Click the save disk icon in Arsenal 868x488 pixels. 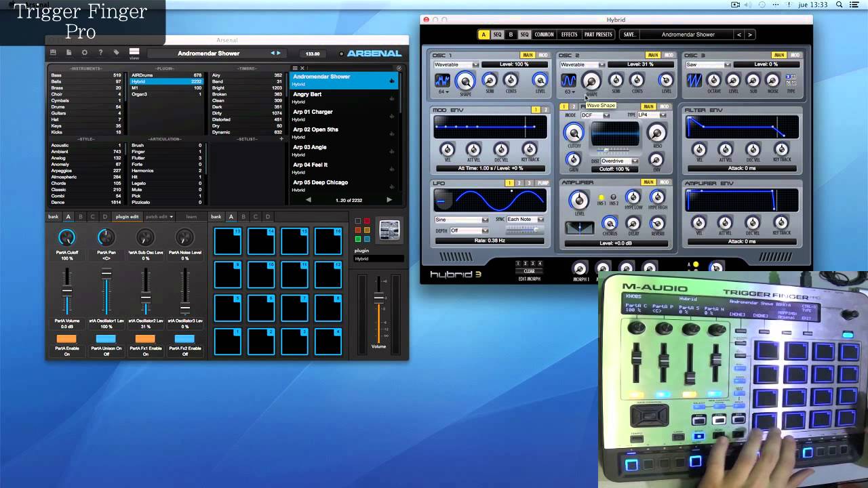tap(53, 52)
